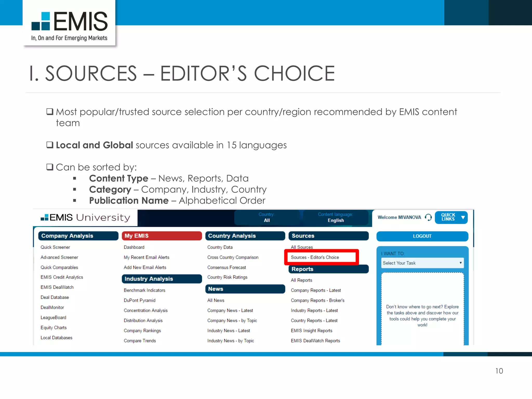Viewport: 532px width, 399px height.
Task: Open Company News - Latest
Action: point(230,310)
